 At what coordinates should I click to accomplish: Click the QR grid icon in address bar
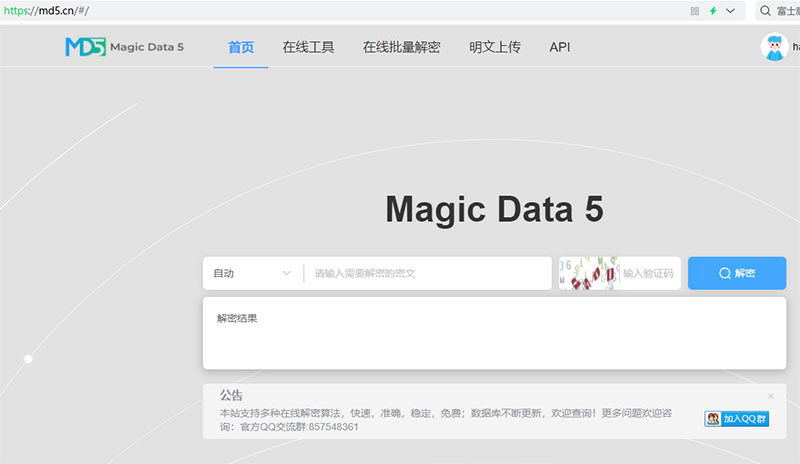695,11
